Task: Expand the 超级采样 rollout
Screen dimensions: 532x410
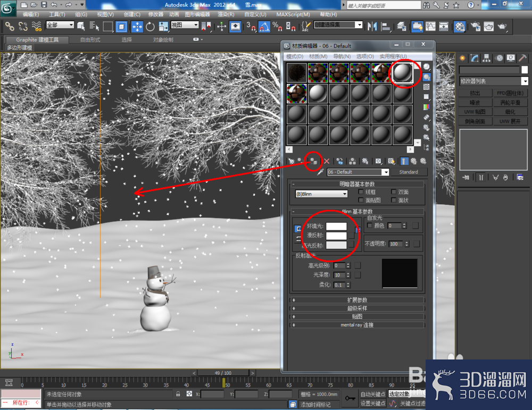Action: pyautogui.click(x=357, y=308)
